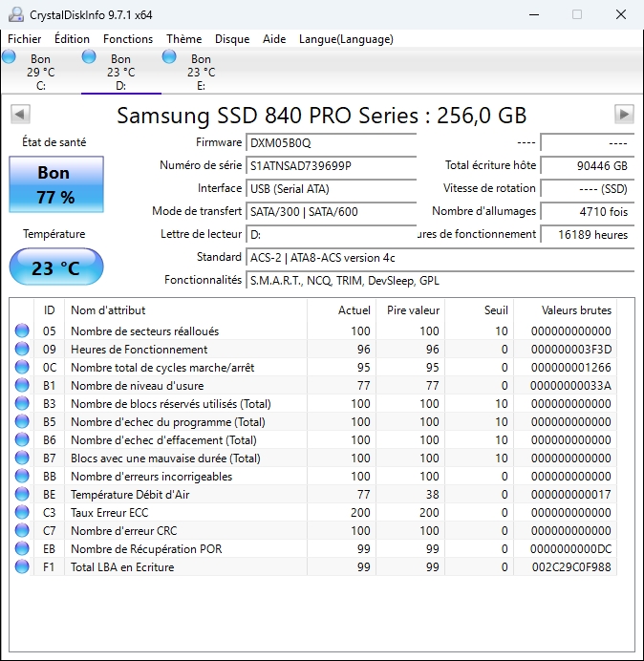Screen dimensions: 644x661
Task: Switch to the D: drive tab
Action: (120, 73)
